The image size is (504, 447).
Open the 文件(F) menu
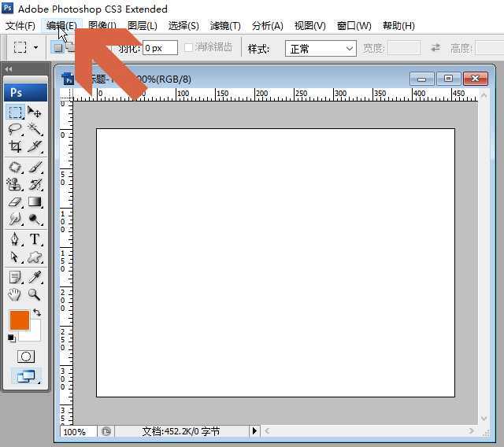point(20,26)
